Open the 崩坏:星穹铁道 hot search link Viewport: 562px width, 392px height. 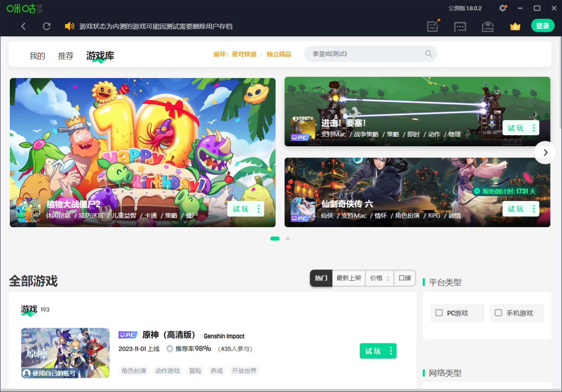click(x=235, y=54)
